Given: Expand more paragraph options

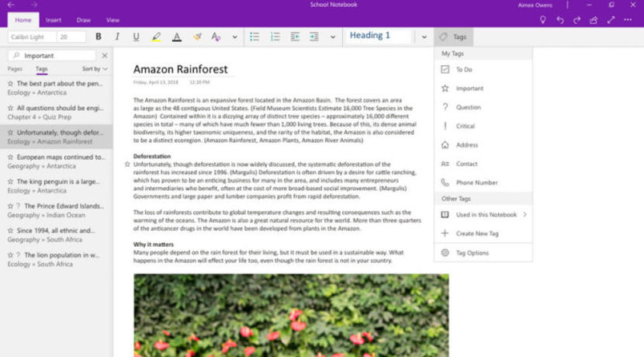Looking at the screenshot, I should (333, 37).
